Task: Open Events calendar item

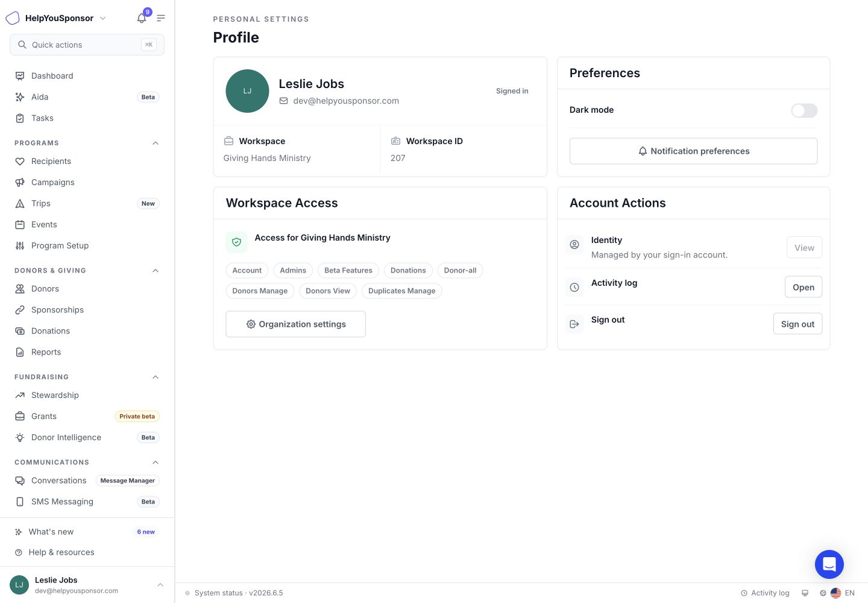Action: click(87, 224)
